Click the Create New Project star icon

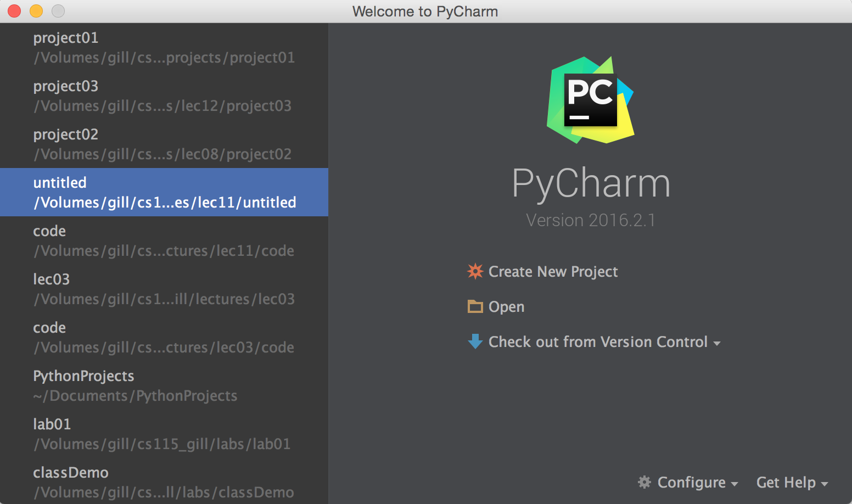click(x=475, y=271)
